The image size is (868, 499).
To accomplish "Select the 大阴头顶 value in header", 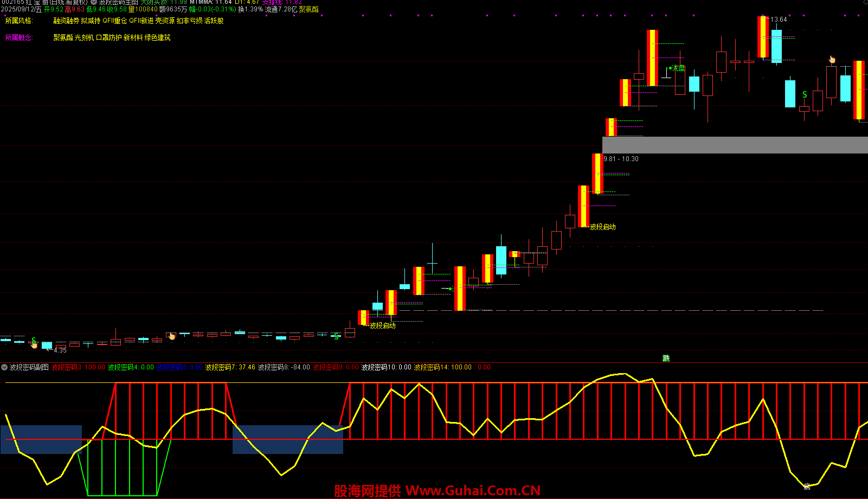I will [164, 2].
